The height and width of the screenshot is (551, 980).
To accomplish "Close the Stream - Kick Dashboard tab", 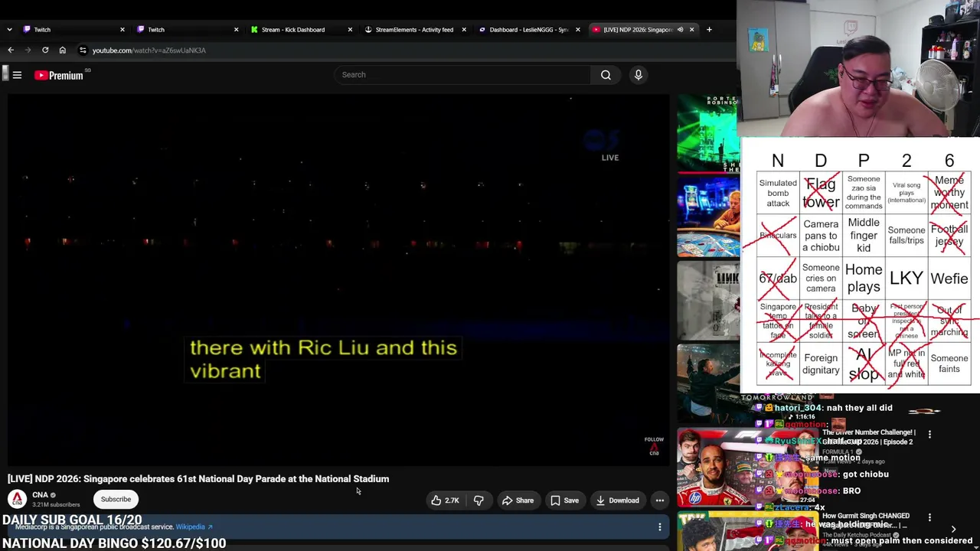I will [x=350, y=30].
